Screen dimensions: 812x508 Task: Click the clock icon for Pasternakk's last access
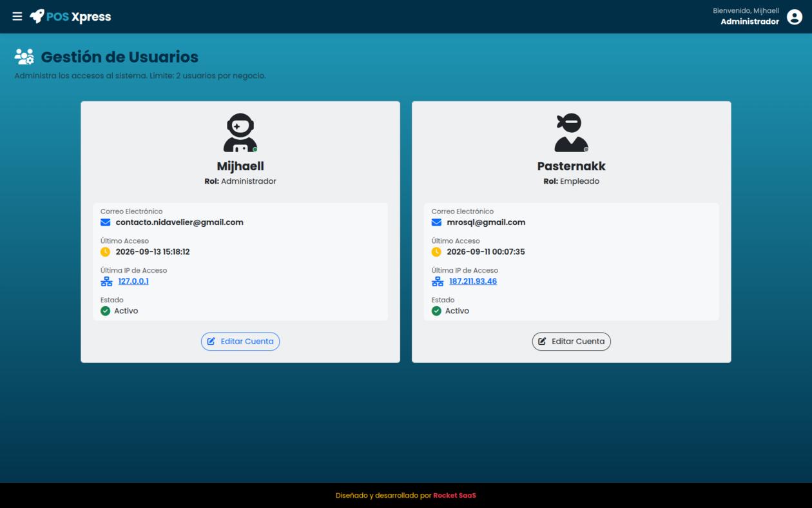pyautogui.click(x=436, y=252)
